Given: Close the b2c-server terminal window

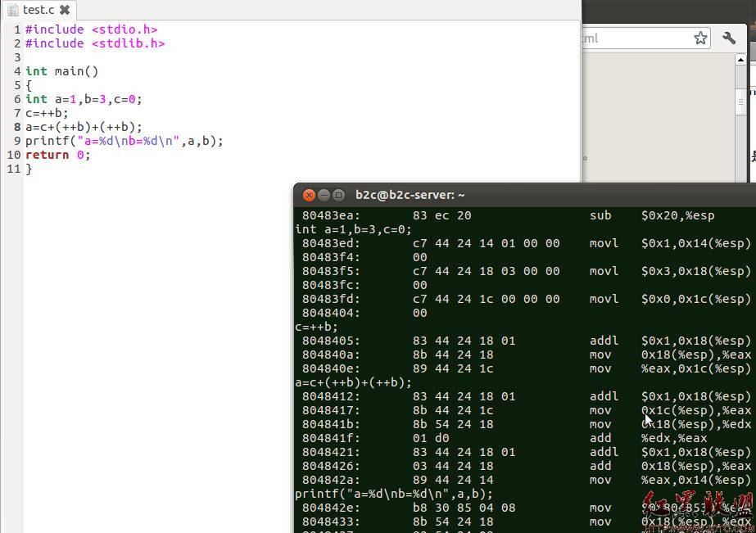Looking at the screenshot, I should [309, 195].
